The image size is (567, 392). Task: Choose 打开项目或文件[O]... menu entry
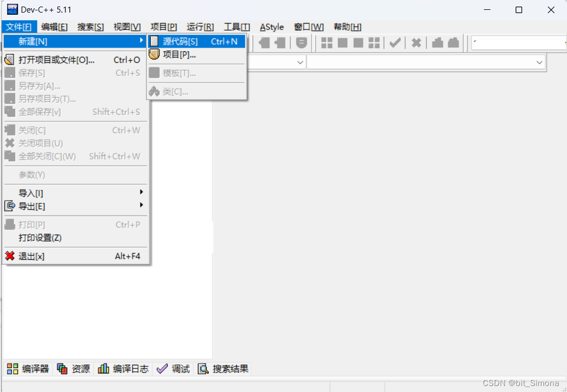tap(75, 60)
